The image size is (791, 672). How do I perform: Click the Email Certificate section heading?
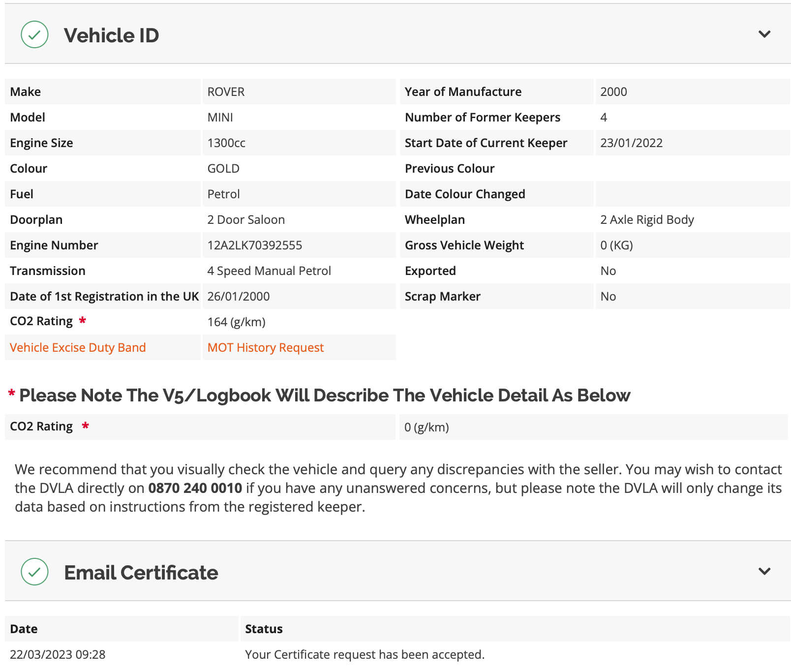(141, 572)
